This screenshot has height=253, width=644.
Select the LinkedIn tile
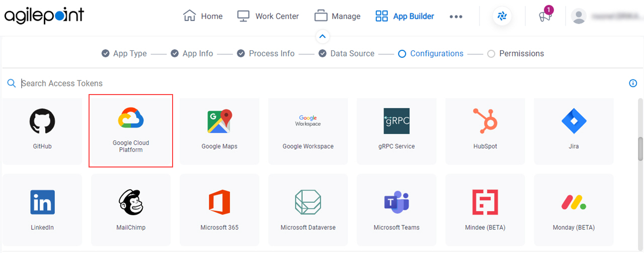coord(42,210)
